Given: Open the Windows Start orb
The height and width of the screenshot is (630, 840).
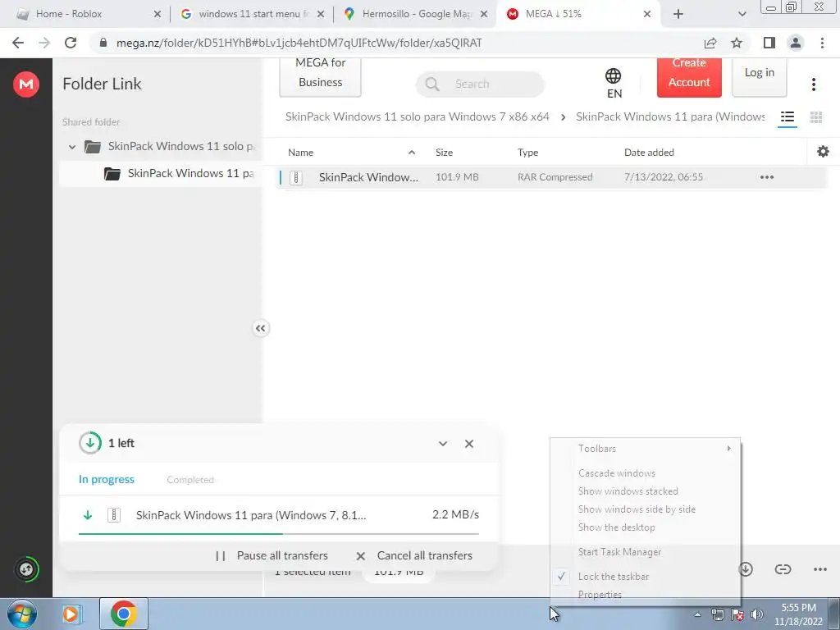Looking at the screenshot, I should click(22, 614).
